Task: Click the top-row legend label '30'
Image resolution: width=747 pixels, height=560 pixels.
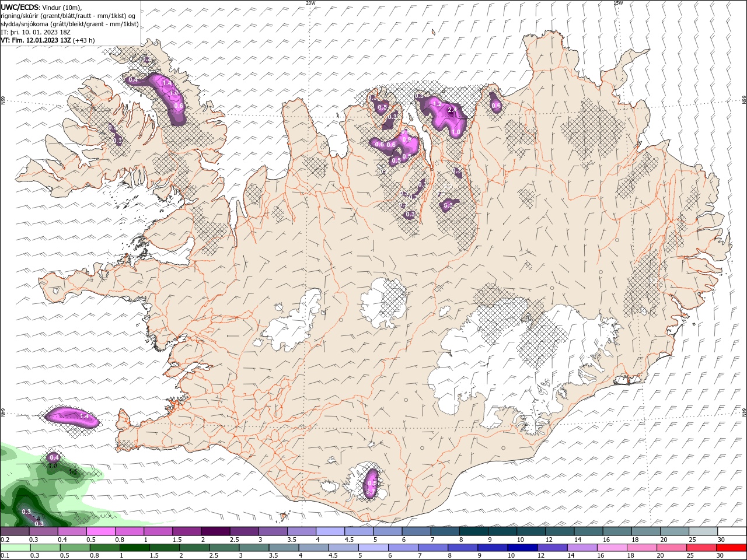Action: click(721, 540)
